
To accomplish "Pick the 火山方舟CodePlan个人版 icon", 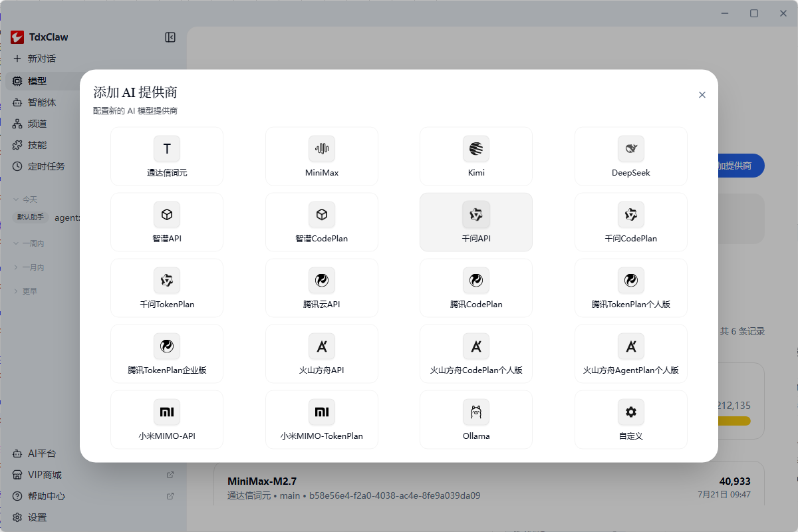I will [476, 346].
